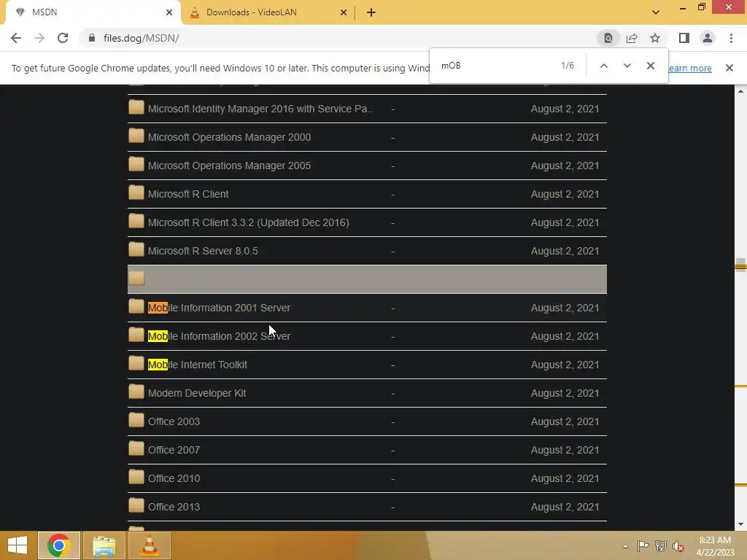Image resolution: width=747 pixels, height=560 pixels.
Task: Select the MSDN tab
Action: [90, 12]
